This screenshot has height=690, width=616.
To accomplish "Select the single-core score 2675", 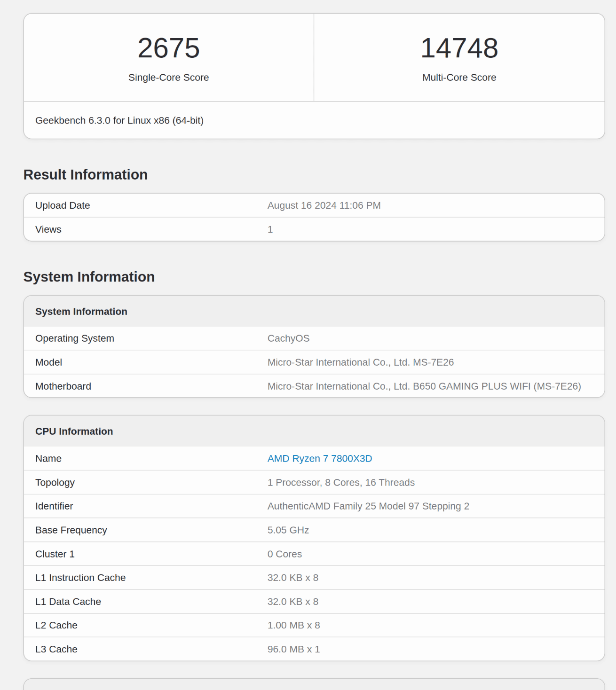I will 169,48.
